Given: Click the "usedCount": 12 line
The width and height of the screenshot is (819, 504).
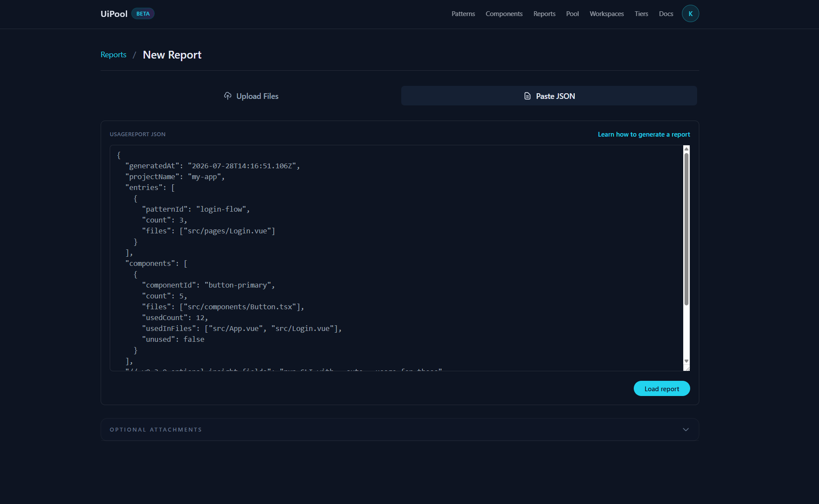Looking at the screenshot, I should point(175,317).
